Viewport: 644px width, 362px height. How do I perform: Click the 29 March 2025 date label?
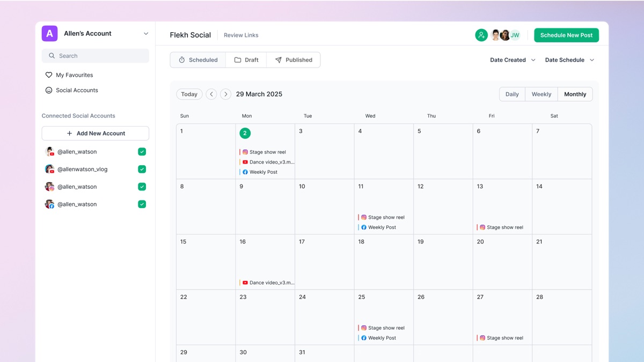click(x=259, y=94)
